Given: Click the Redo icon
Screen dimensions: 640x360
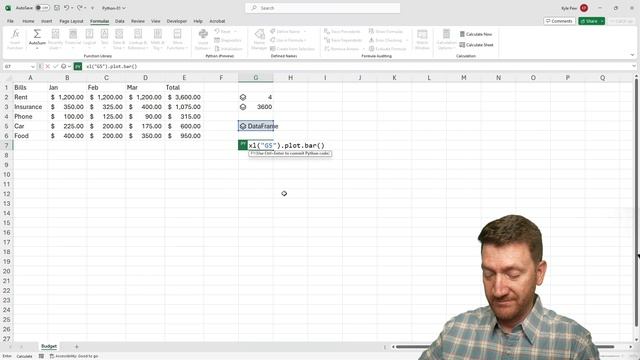Looking at the screenshot, I should click(x=80, y=8).
